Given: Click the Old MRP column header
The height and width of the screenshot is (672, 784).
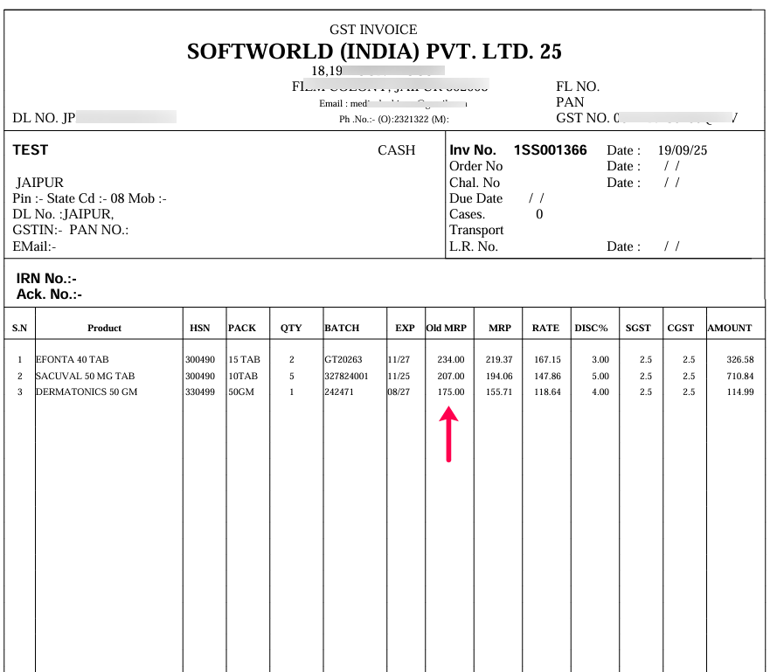Looking at the screenshot, I should pos(445,328).
